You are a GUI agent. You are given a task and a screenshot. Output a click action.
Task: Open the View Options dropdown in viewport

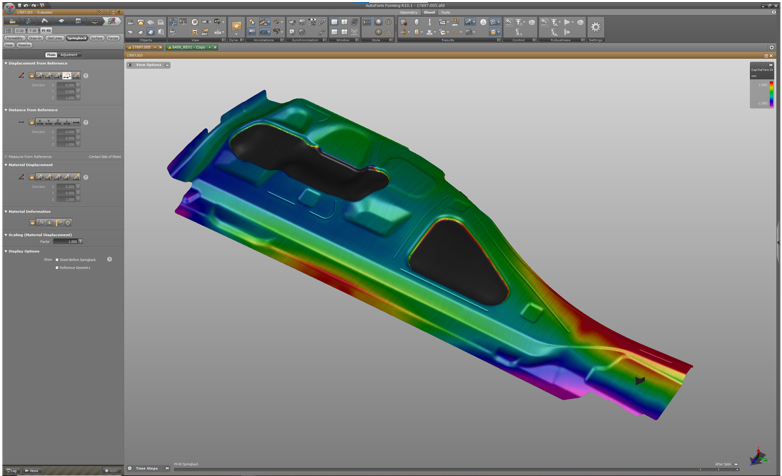149,65
